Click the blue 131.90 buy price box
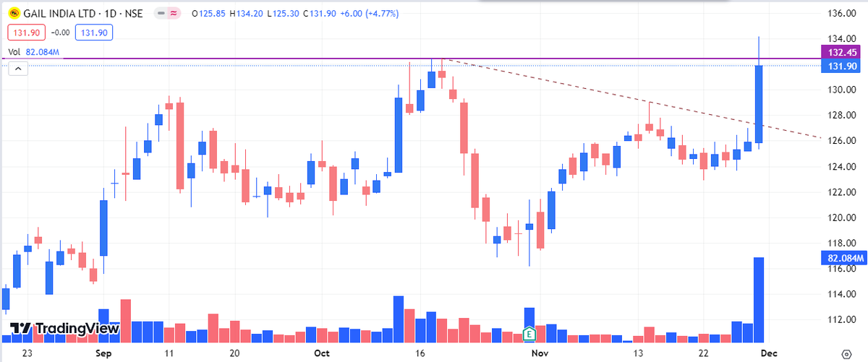Screen dimensions: 868x362 (93, 33)
